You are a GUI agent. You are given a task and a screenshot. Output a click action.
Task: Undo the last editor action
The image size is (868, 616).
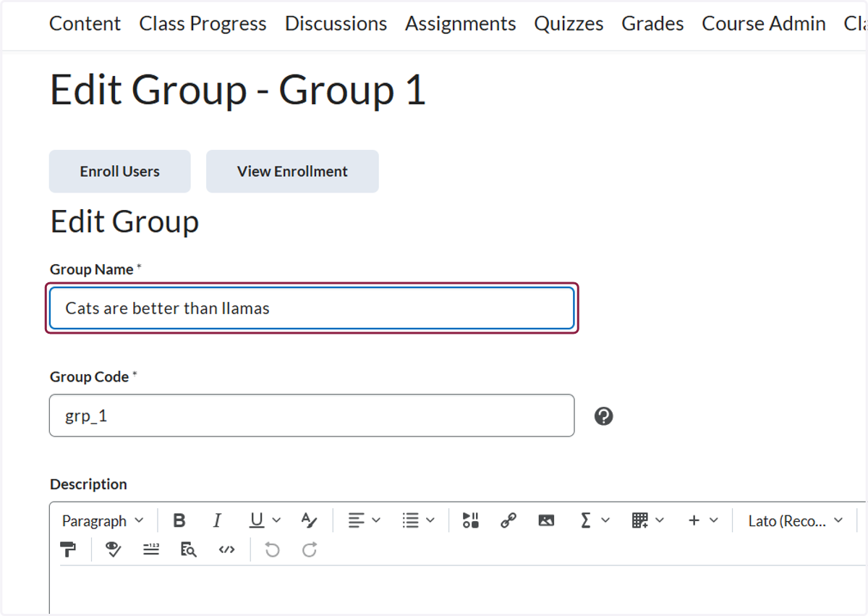pos(272,550)
